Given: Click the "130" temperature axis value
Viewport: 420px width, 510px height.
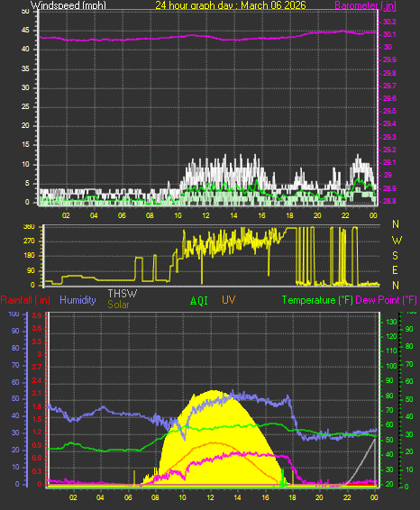Looking at the screenshot, I should (x=392, y=322).
